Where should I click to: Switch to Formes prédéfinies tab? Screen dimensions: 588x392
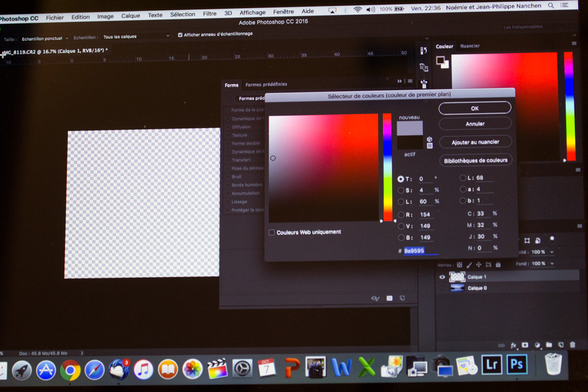point(266,84)
